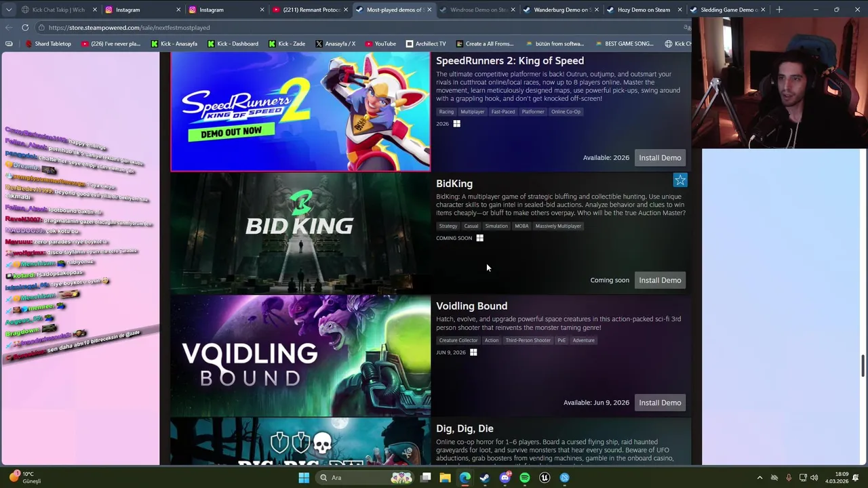Viewport: 868px width, 488px height.
Task: Open the volume control in the system tray
Action: (814, 478)
